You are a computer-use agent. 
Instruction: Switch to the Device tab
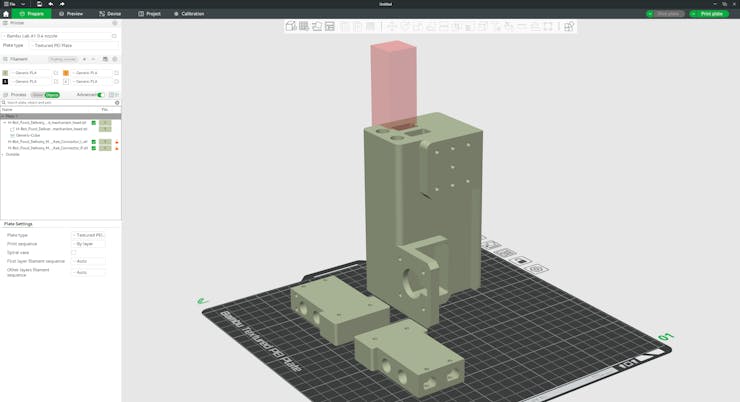coord(110,14)
